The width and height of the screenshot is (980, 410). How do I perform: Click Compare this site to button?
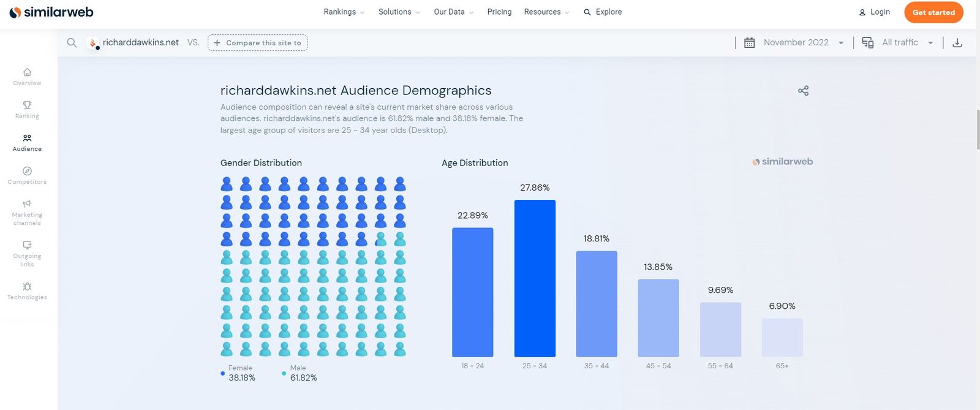pyautogui.click(x=257, y=43)
